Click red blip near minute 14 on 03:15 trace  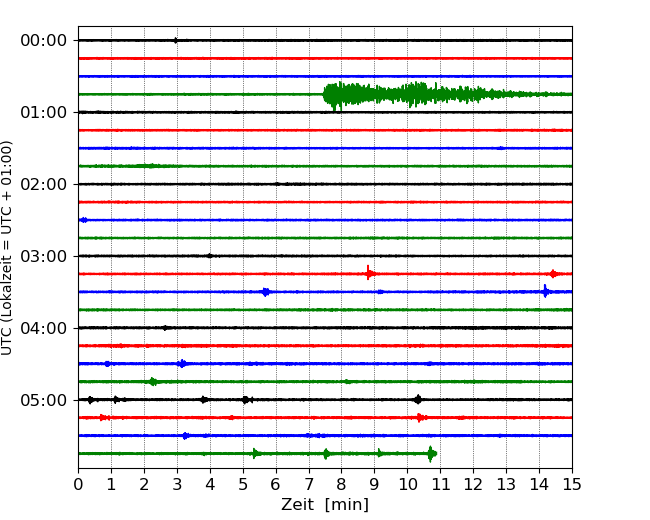[553, 274]
